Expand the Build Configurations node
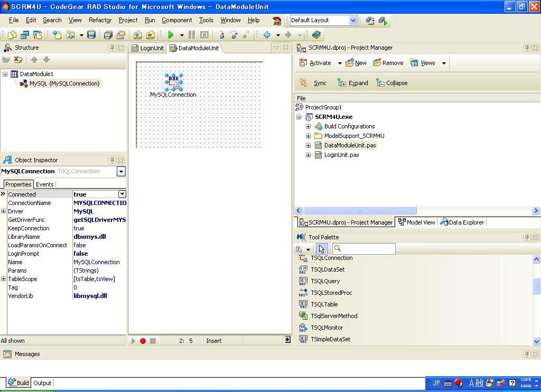Screen dimensions: 541x392 click(308, 126)
